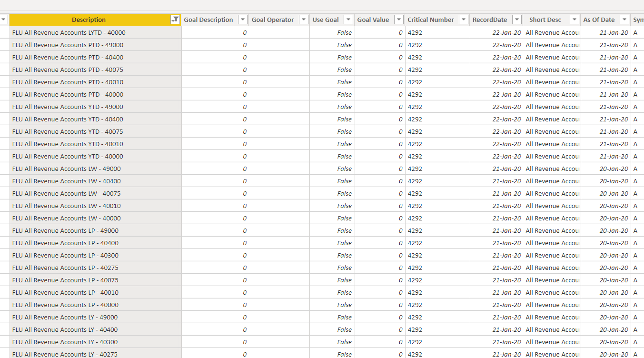Image resolution: width=644 pixels, height=358 pixels.
Task: Click RecordDate 22-Jan-20 in PTD - 40400 row
Action: (x=496, y=57)
